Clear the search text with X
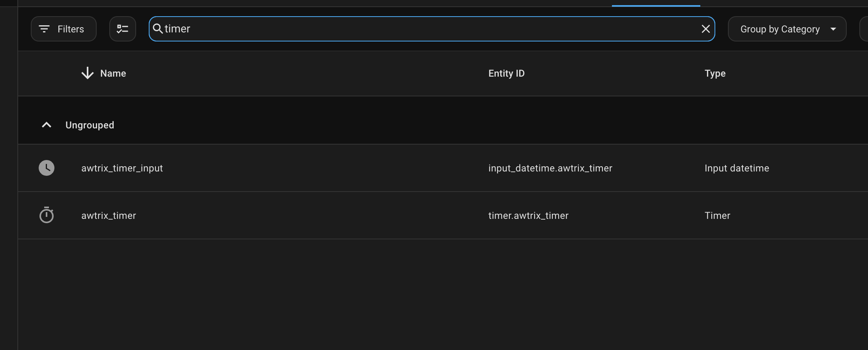868x350 pixels. point(705,29)
